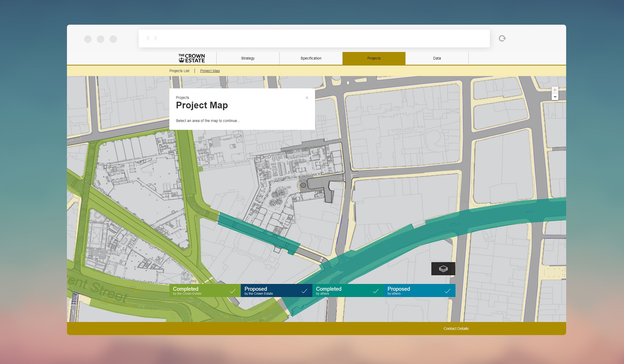Zoom in with the plus button

(555, 90)
